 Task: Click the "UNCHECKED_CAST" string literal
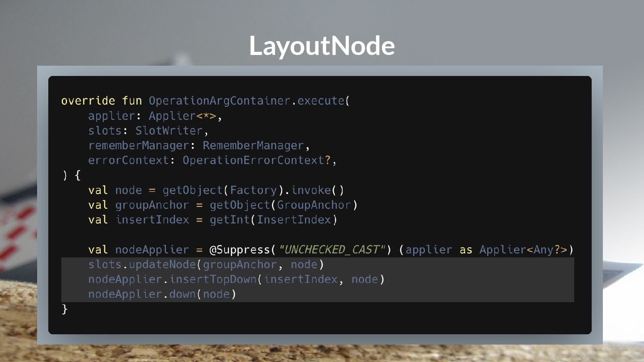pyautogui.click(x=332, y=249)
